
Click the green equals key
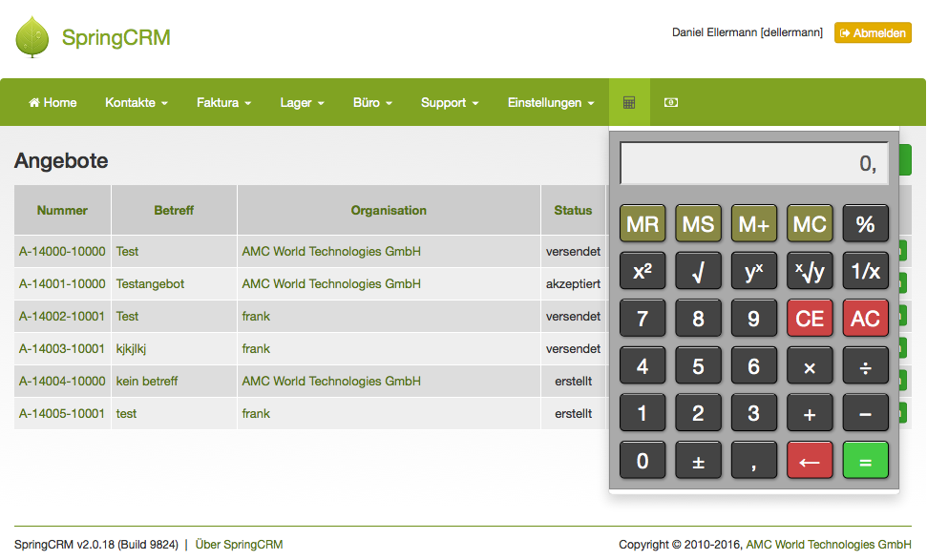click(865, 460)
